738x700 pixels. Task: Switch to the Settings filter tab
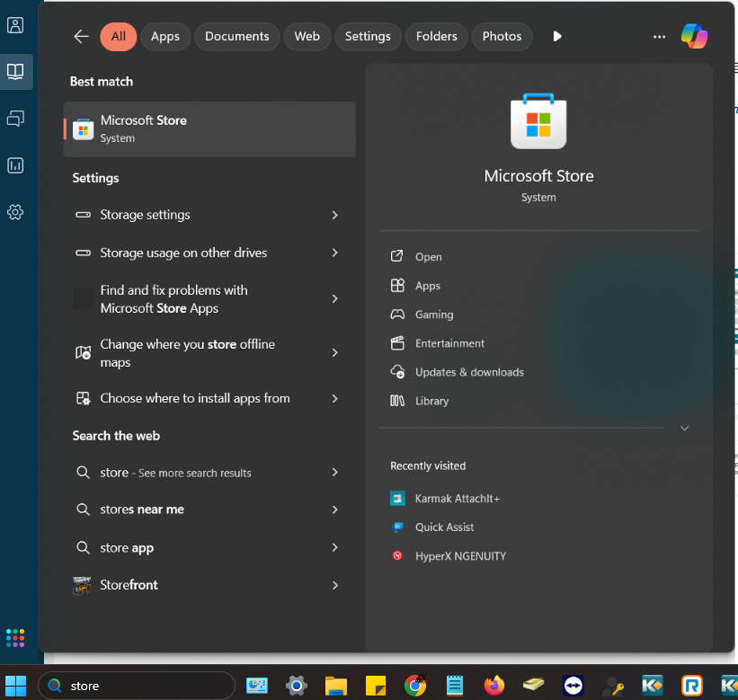368,36
